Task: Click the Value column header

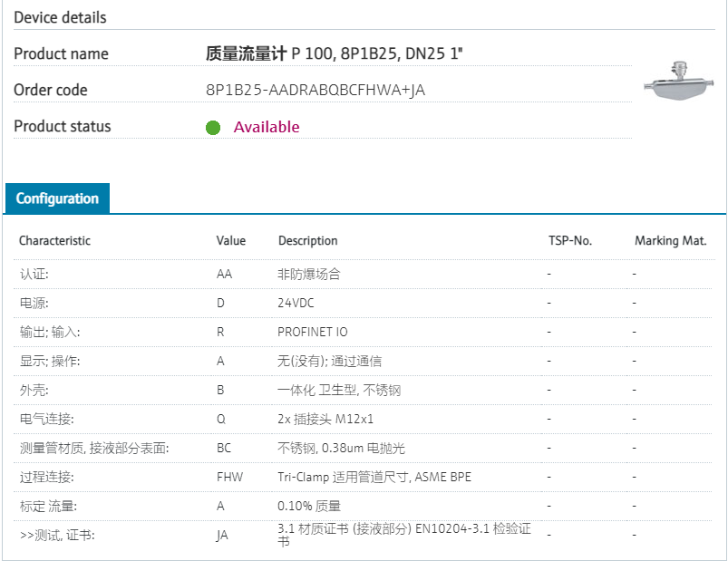Action: 230,240
